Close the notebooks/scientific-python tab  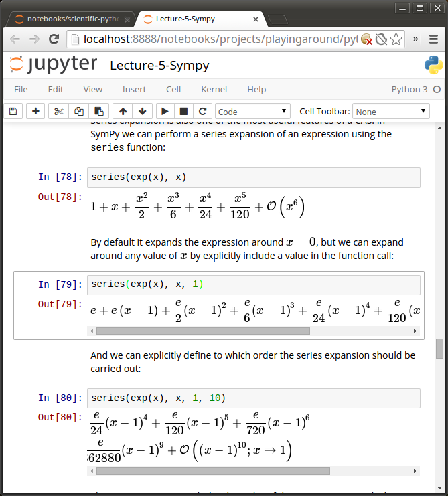[127, 19]
